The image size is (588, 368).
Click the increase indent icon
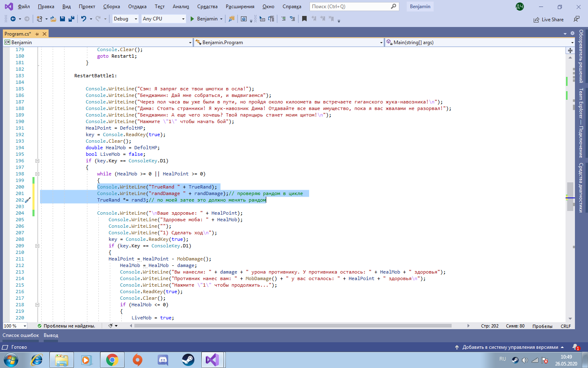pyautogui.click(x=271, y=19)
